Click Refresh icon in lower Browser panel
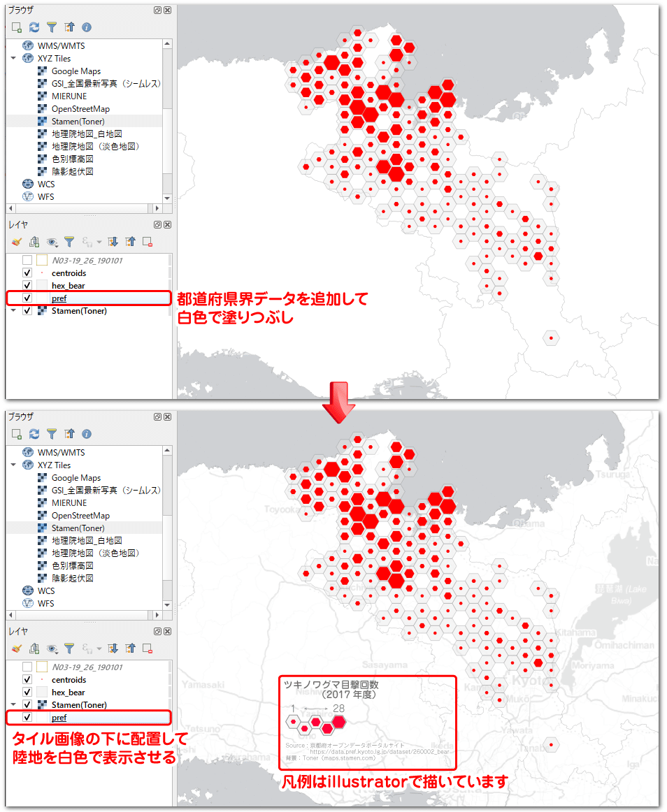This screenshot has width=667, height=812. 34,433
